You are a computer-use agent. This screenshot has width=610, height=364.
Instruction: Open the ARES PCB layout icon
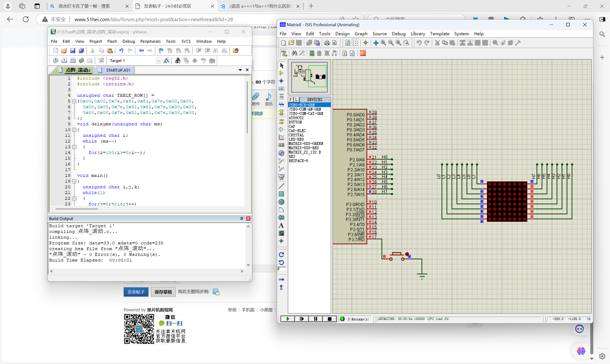(363, 53)
